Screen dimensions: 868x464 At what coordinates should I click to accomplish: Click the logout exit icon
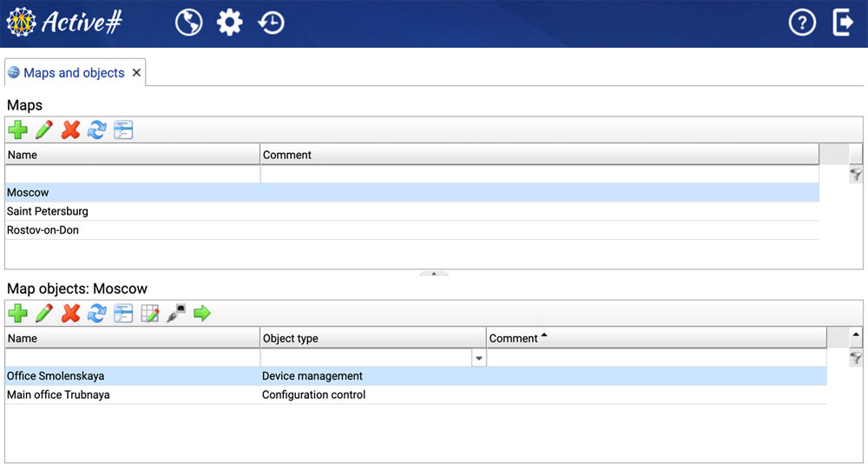tap(843, 23)
